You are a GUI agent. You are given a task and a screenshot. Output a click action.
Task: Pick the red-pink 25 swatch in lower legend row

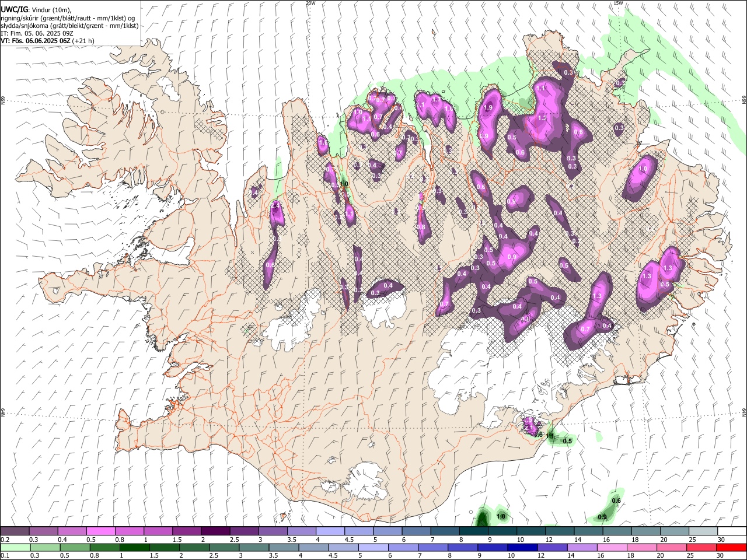(701, 547)
